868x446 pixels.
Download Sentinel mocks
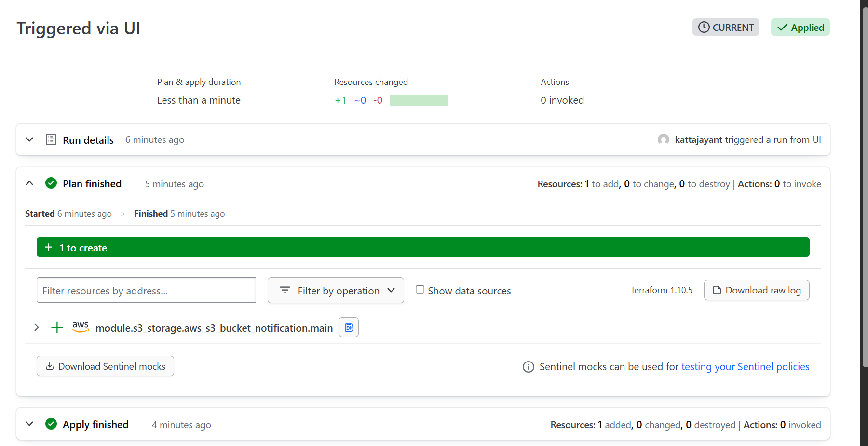pyautogui.click(x=105, y=366)
